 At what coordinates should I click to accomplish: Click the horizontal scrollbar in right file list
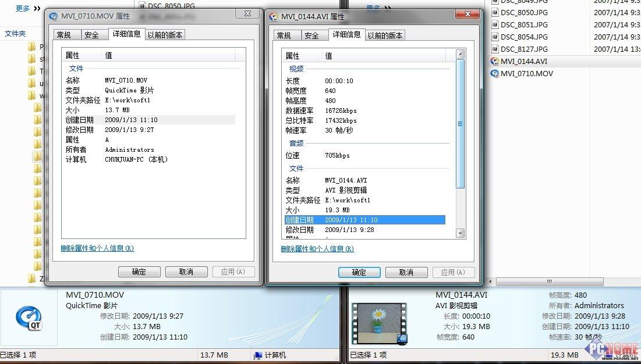(x=550, y=281)
